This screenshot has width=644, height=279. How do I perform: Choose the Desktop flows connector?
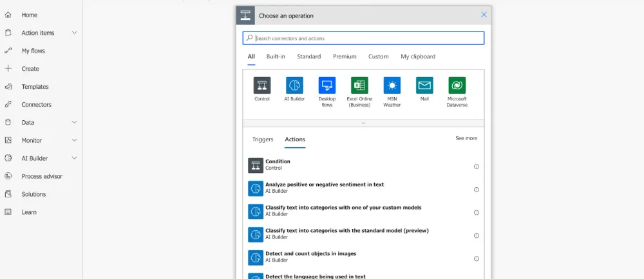(x=327, y=85)
